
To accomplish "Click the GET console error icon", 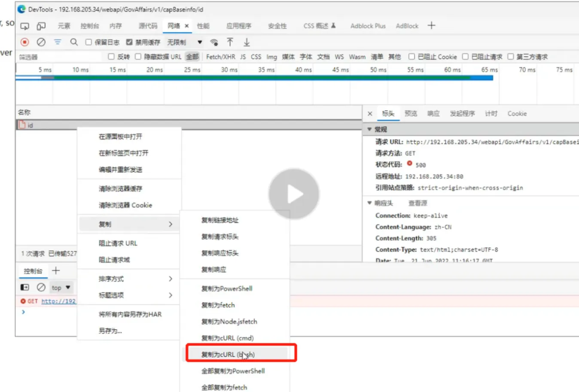I will (x=23, y=301).
